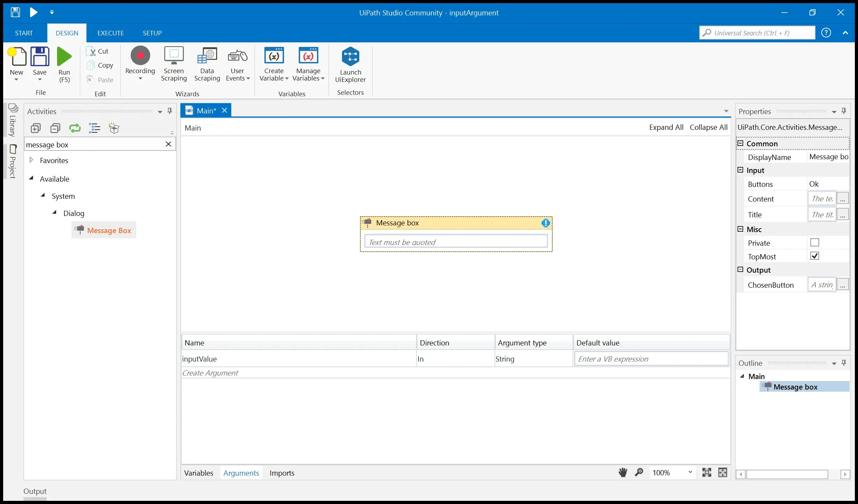Click the Universal Search field

click(757, 33)
